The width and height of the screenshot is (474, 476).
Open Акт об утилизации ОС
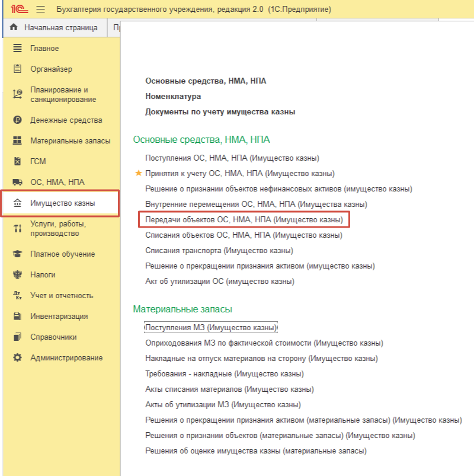(220, 282)
